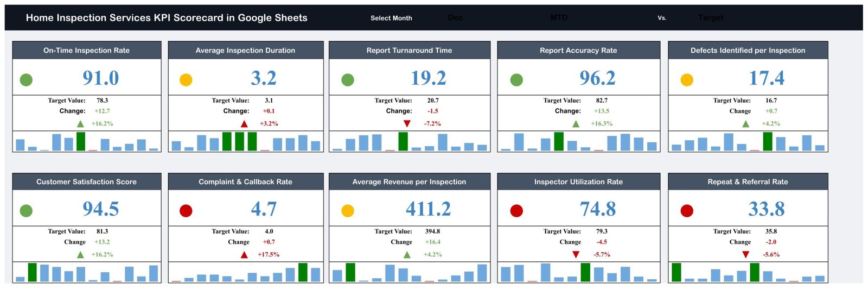Click red up arrow beside +17.5%
The width and height of the screenshot is (868, 288).
click(244, 255)
